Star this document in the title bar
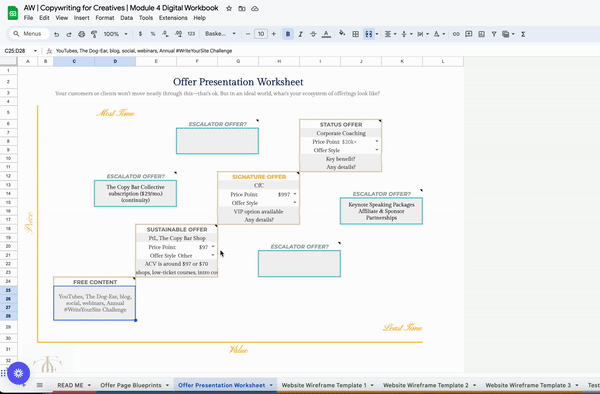The height and width of the screenshot is (394, 600). pyautogui.click(x=229, y=8)
